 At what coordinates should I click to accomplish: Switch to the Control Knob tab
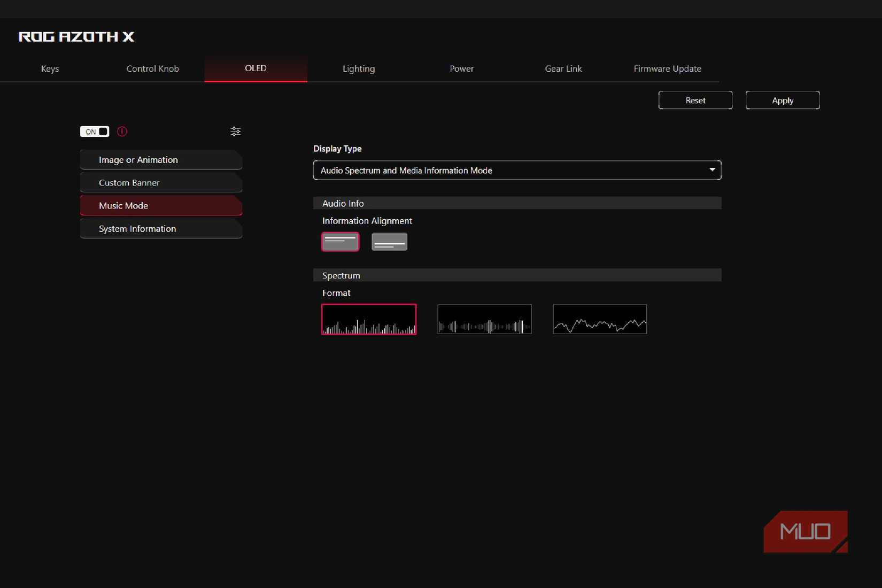point(152,69)
